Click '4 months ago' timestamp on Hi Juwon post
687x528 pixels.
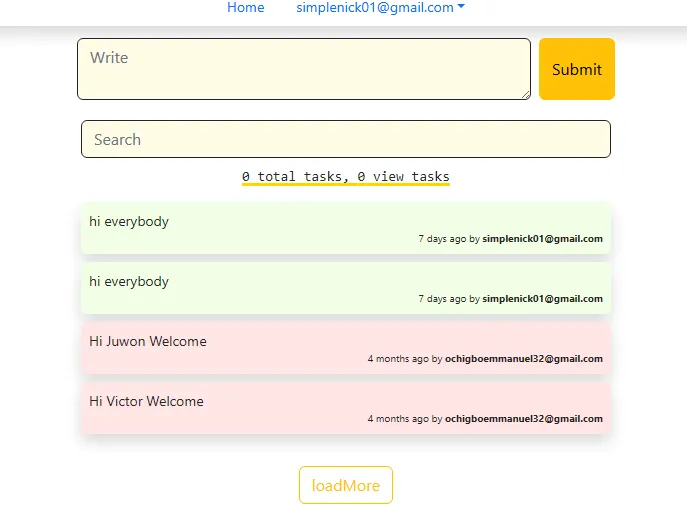398,359
